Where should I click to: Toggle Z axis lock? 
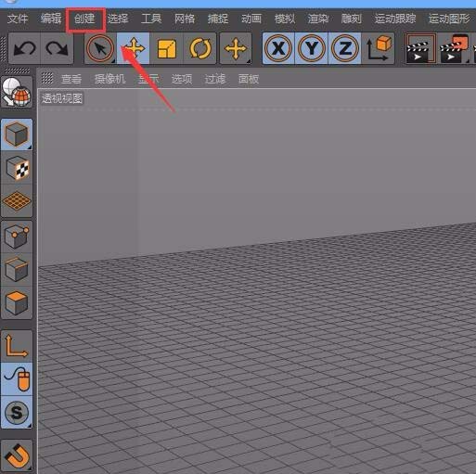[345, 48]
